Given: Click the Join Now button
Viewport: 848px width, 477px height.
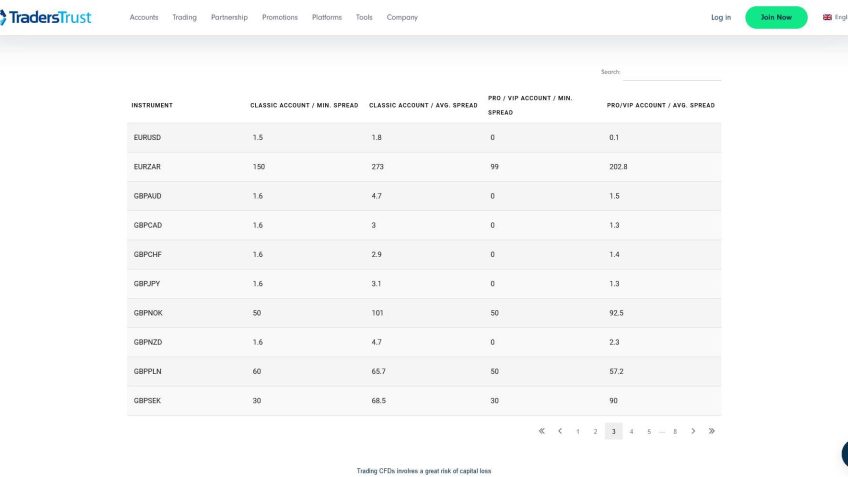Looking at the screenshot, I should tap(776, 17).
